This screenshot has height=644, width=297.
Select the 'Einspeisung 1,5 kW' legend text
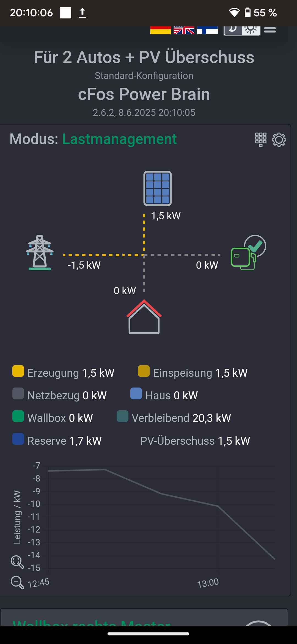point(200,373)
